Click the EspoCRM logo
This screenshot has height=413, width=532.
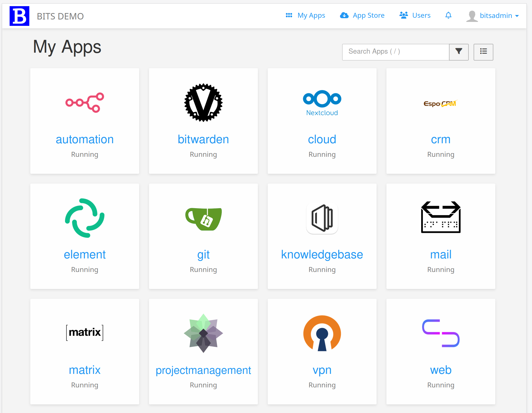coord(441,103)
